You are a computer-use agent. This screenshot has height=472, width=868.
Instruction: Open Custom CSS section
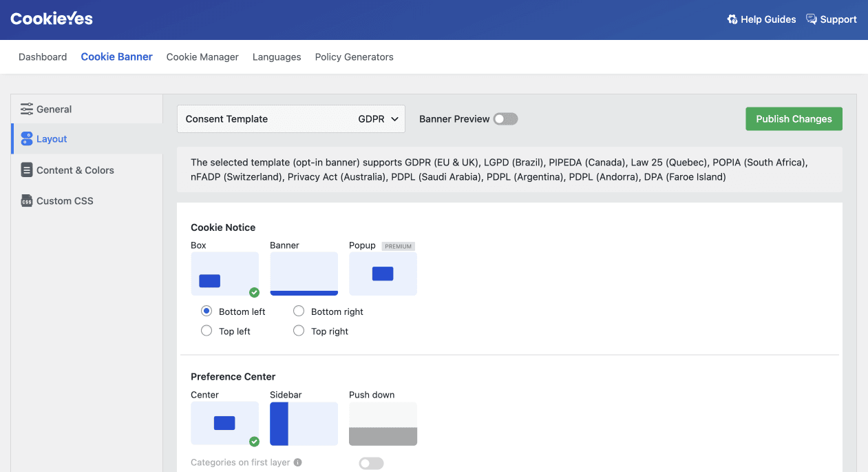(x=87, y=201)
